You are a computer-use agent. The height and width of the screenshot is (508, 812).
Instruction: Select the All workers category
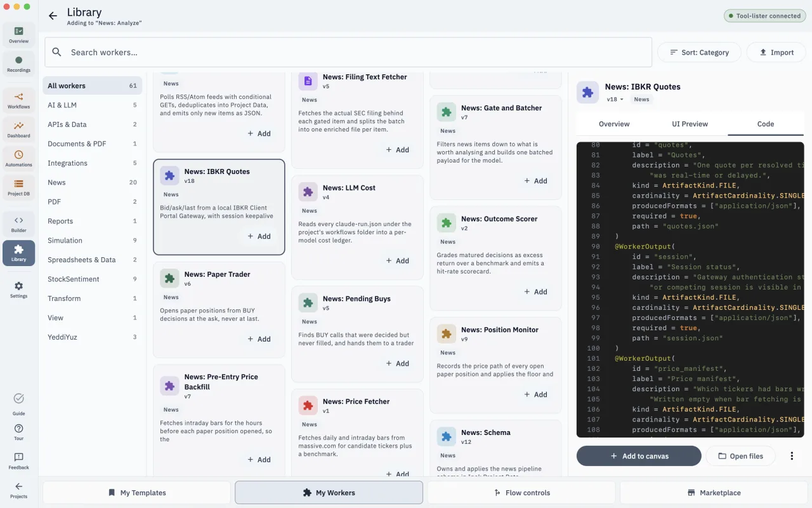pyautogui.click(x=93, y=86)
